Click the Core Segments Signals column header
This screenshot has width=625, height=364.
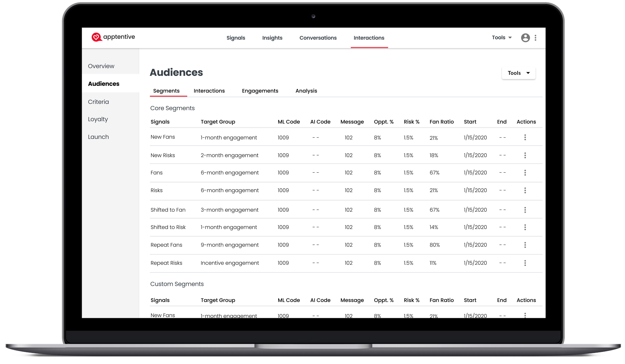tap(160, 122)
